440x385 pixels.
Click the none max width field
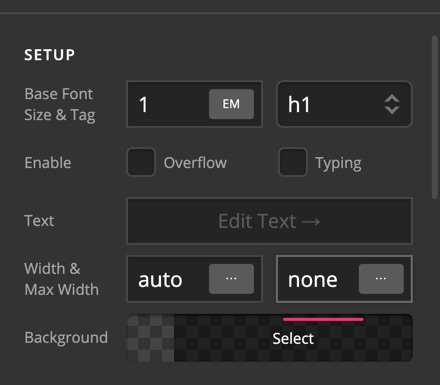[x=318, y=279]
